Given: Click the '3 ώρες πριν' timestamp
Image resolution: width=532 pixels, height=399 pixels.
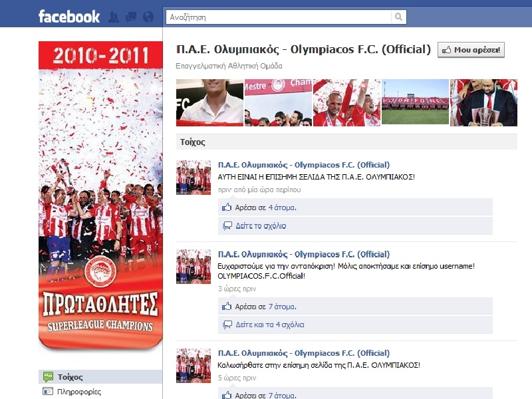Looking at the screenshot, I should (237, 289).
